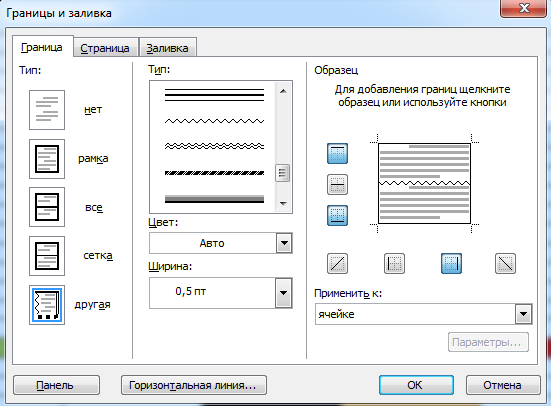551x406 pixels.
Task: Select the triple line border style
Action: click(x=214, y=95)
